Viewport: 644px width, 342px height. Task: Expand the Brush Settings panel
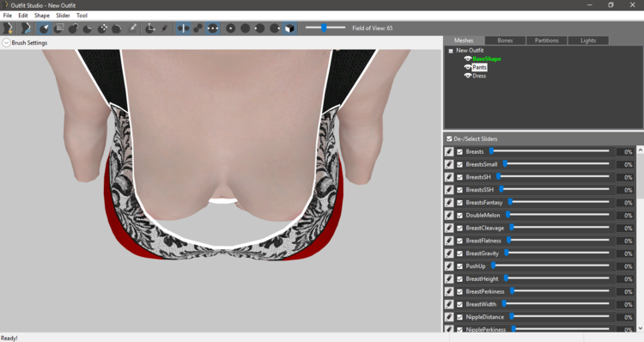[x=6, y=43]
